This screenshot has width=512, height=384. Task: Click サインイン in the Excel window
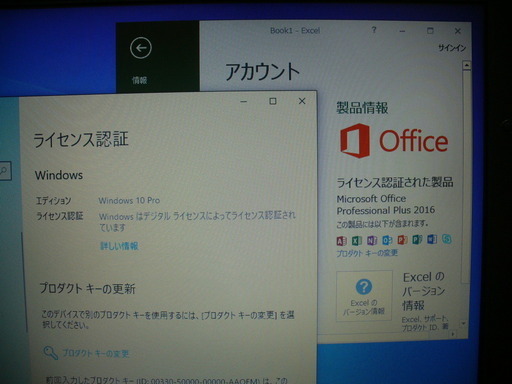(x=452, y=48)
